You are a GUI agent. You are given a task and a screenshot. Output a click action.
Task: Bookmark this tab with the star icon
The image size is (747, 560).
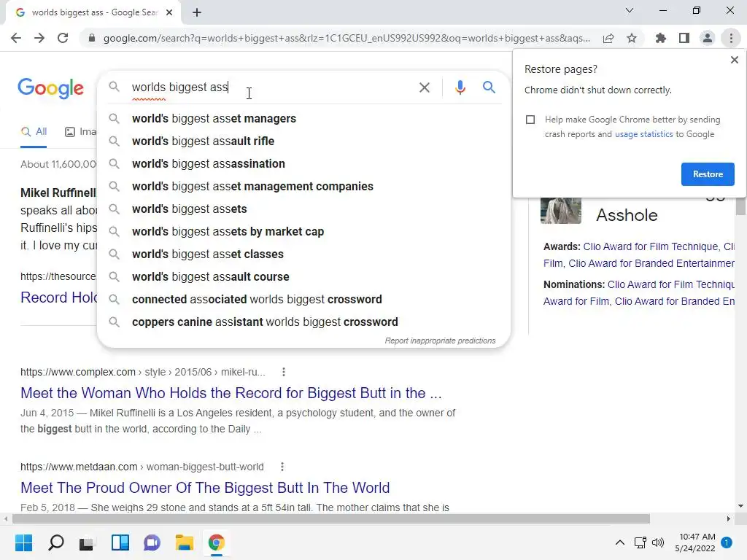coord(632,38)
